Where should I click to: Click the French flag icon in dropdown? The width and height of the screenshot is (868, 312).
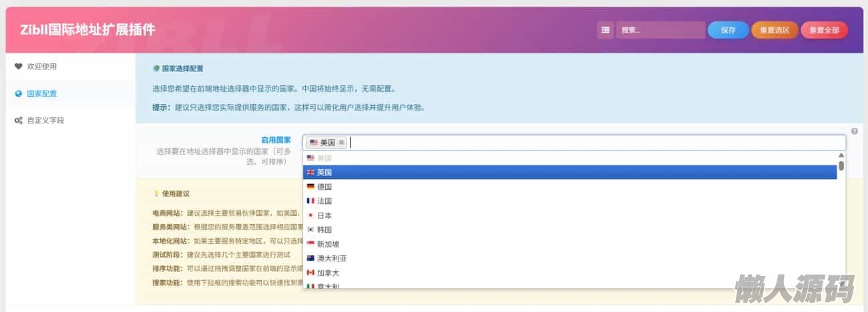tap(310, 201)
